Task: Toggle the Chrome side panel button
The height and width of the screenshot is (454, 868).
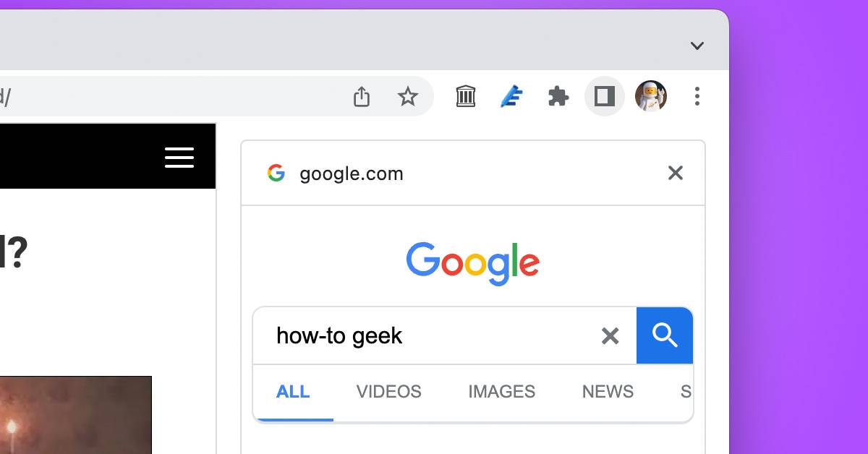Action: click(604, 96)
